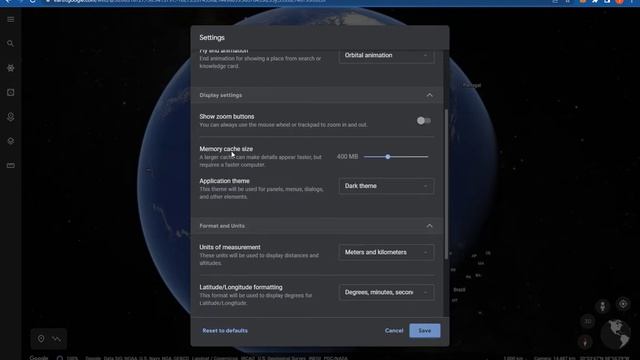Open the Meters and kilometers dropdown

point(386,252)
